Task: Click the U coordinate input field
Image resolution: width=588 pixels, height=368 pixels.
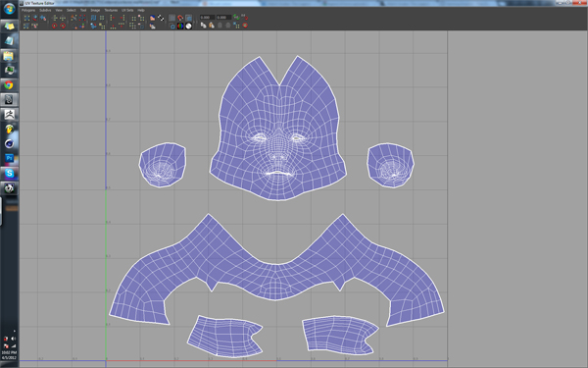Action: coord(207,18)
